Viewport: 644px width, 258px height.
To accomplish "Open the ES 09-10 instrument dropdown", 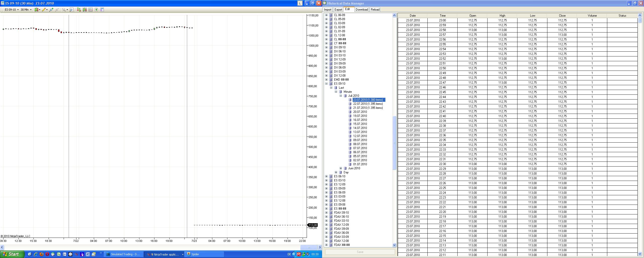I will pos(12,10).
